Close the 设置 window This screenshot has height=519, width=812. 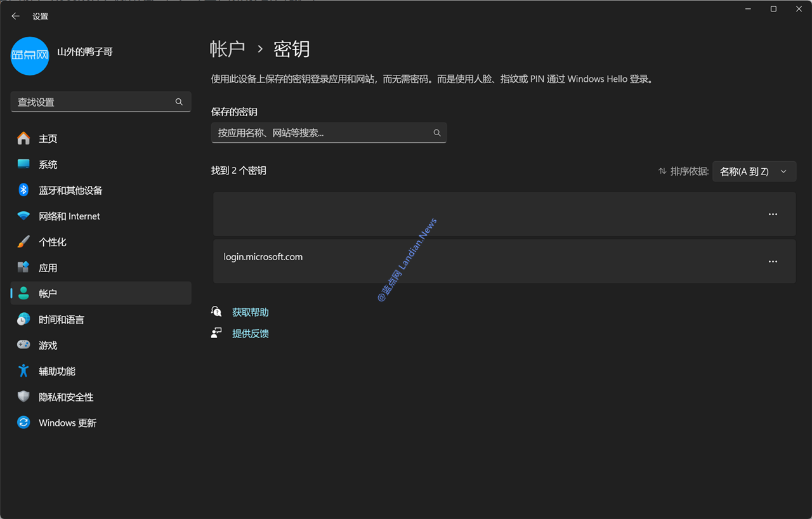click(799, 9)
